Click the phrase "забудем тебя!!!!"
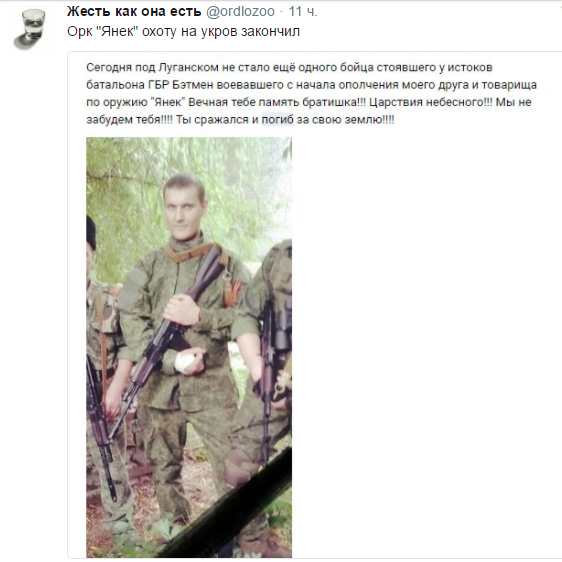Viewport: 562px width, 562px height. [x=129, y=120]
